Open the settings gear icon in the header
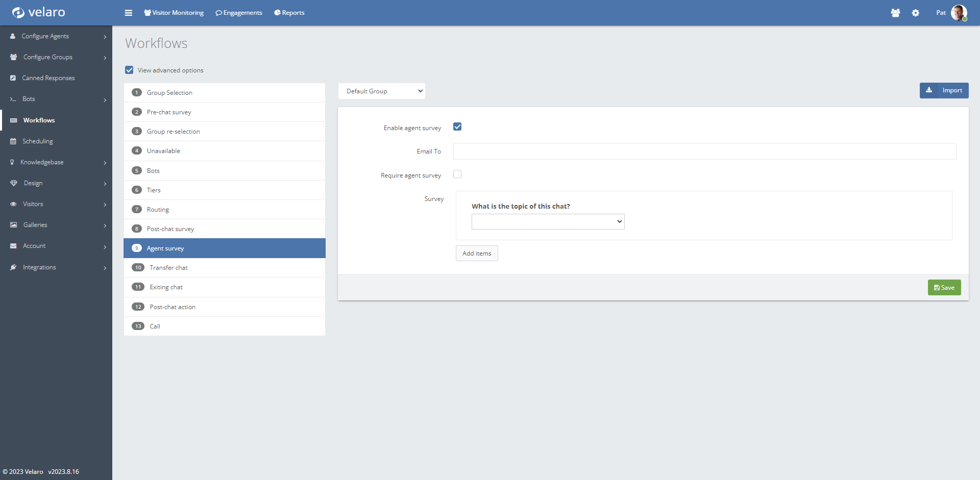Screen dimensions: 980x480 (x=915, y=13)
